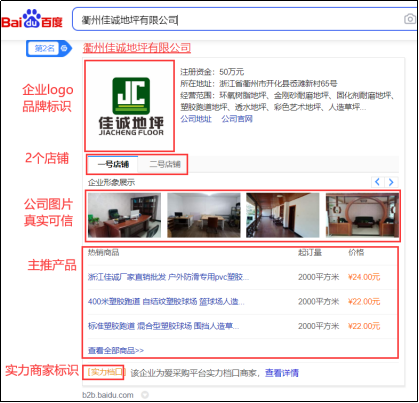Click 查看全部商品>> link

[x=116, y=350]
